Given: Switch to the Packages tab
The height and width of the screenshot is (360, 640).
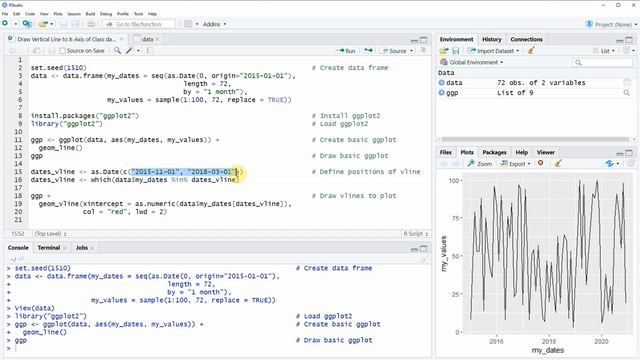Looking at the screenshot, I should 494,152.
